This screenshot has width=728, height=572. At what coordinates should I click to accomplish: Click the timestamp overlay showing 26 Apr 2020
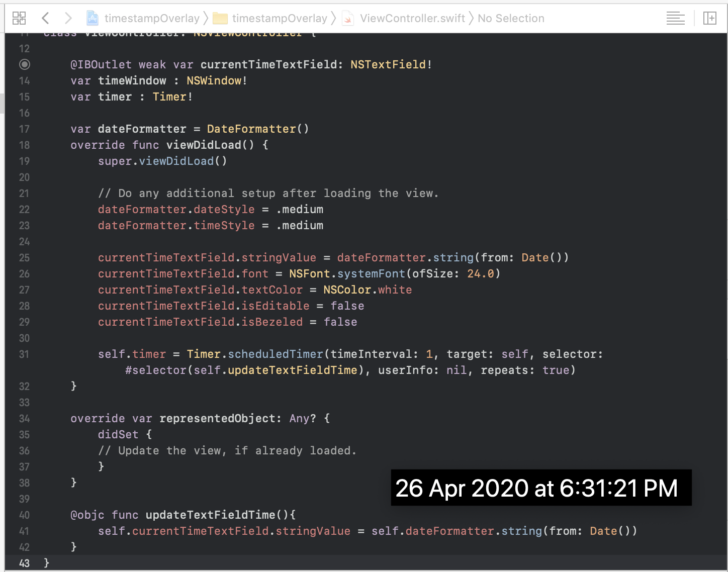pos(541,488)
